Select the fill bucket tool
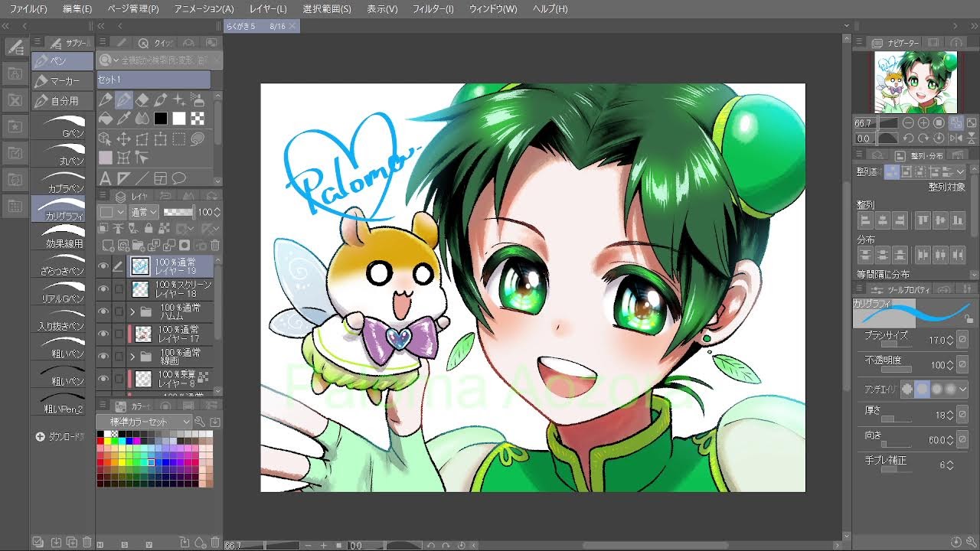This screenshot has height=551, width=980. [x=106, y=119]
